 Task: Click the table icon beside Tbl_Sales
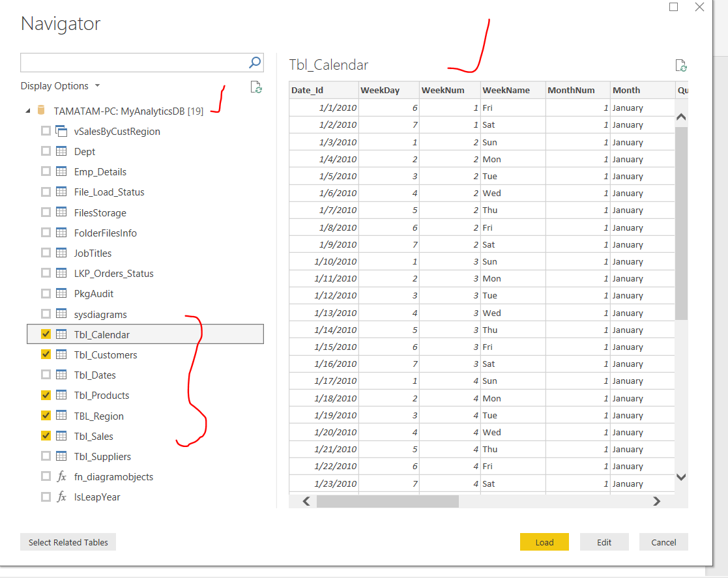61,436
